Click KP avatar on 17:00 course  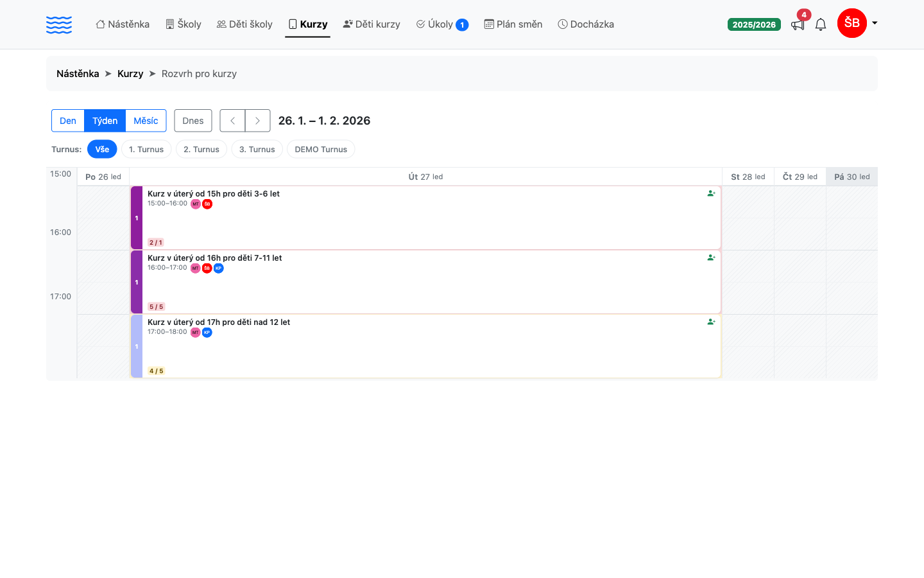point(207,333)
